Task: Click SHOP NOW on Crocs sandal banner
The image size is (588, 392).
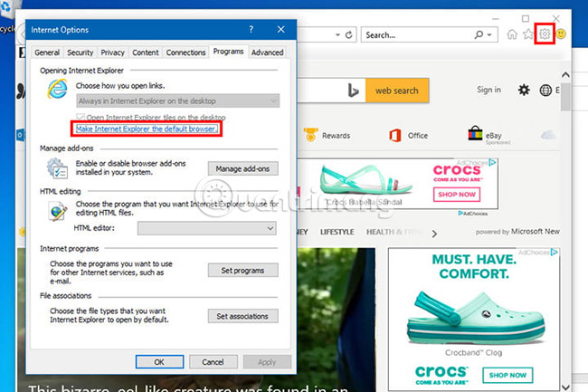Action: point(456,195)
